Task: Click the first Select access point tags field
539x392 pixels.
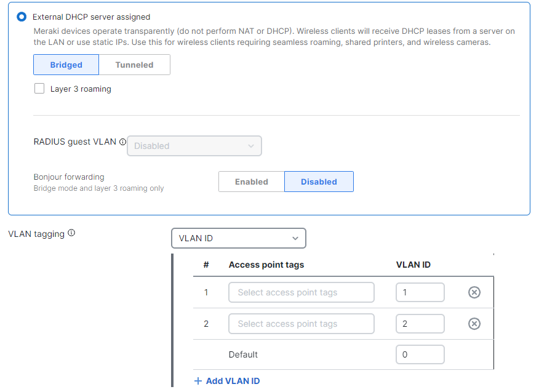Action: [301, 292]
